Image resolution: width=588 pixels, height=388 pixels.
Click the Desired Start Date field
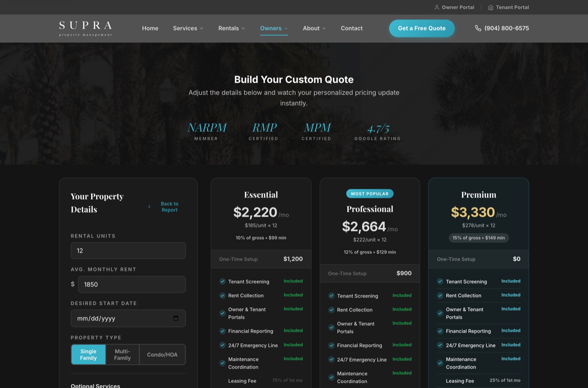pyautogui.click(x=128, y=318)
